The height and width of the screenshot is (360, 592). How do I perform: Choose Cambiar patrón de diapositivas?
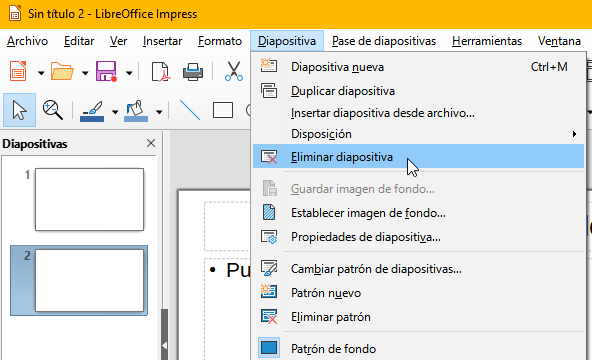pos(418,269)
